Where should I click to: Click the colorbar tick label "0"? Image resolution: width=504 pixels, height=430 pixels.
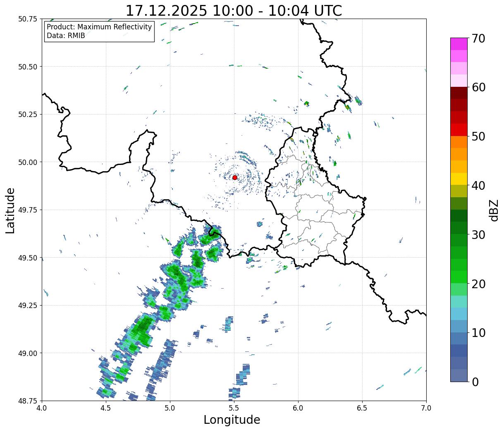click(475, 382)
